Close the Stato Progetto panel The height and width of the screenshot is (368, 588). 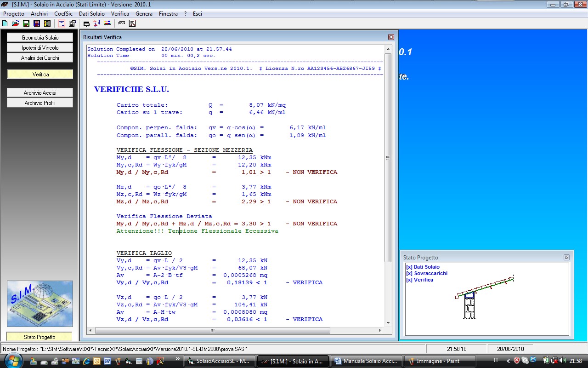[x=566, y=257]
